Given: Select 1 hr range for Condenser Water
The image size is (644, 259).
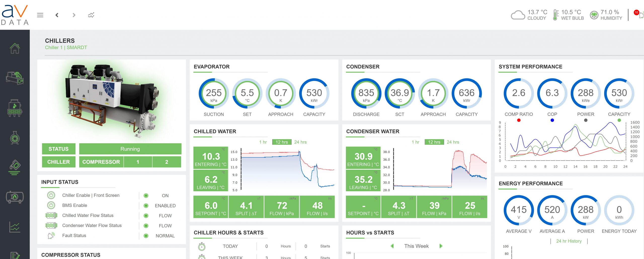Looking at the screenshot, I should point(415,142).
